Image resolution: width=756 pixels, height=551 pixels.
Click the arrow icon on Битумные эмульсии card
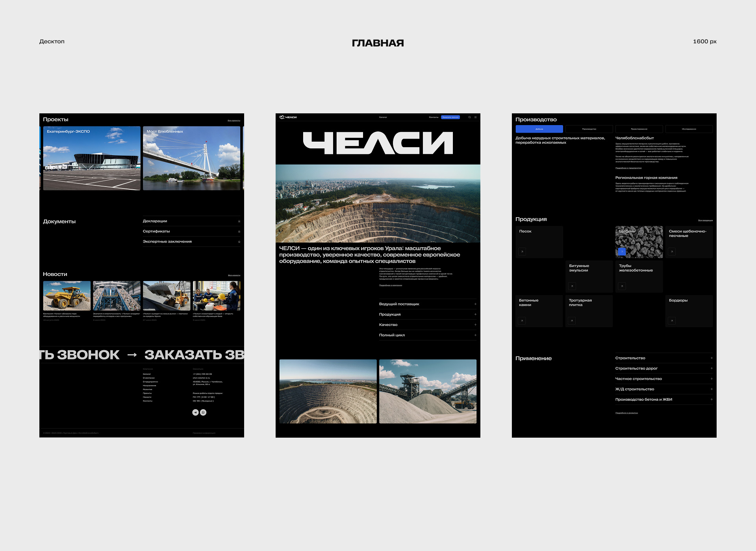pos(572,286)
